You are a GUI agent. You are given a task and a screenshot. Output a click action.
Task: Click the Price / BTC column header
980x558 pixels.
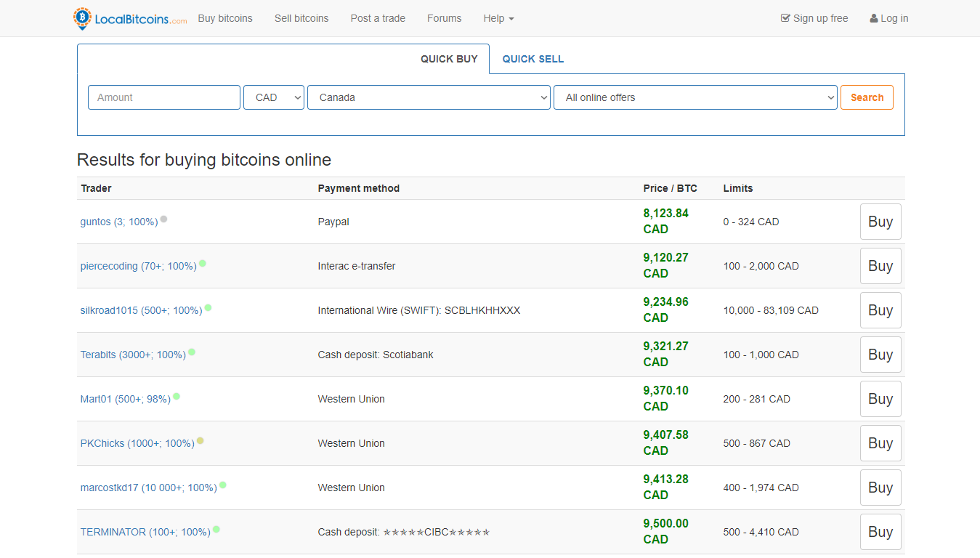(x=670, y=188)
